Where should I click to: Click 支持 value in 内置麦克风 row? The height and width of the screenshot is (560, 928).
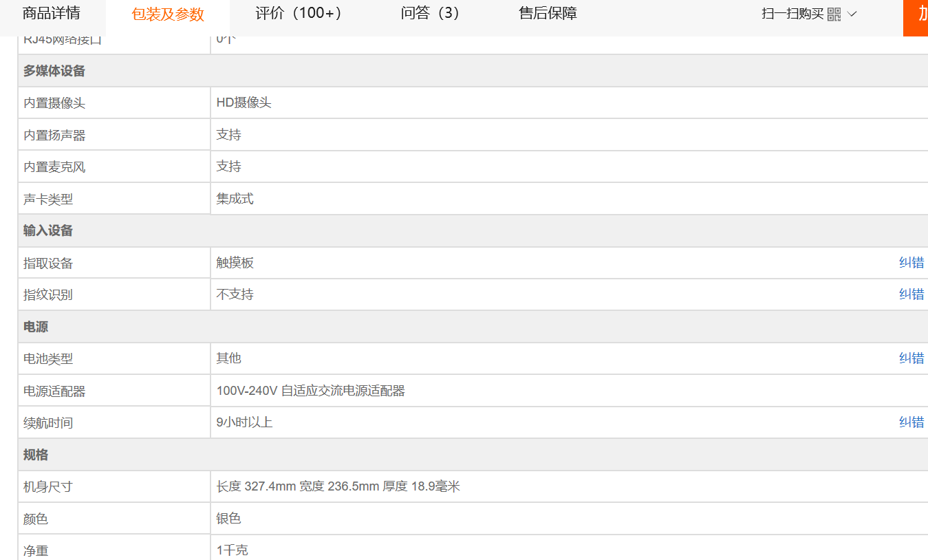coord(229,166)
